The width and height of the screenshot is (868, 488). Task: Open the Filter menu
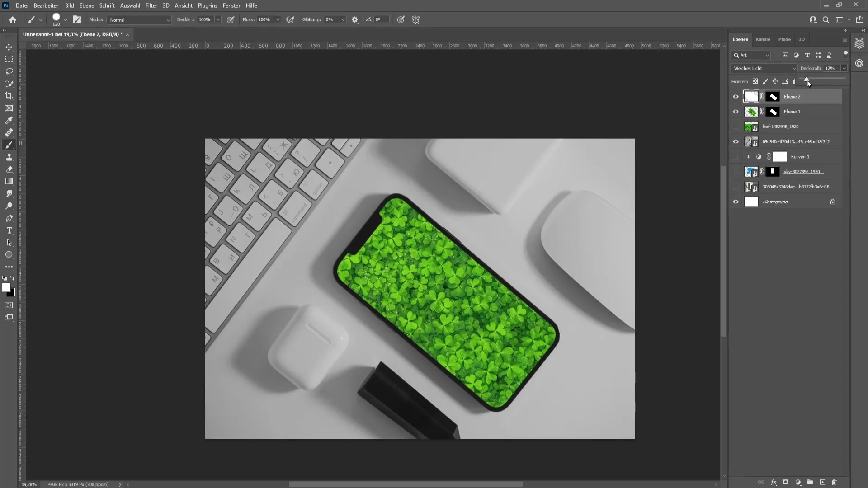click(151, 5)
